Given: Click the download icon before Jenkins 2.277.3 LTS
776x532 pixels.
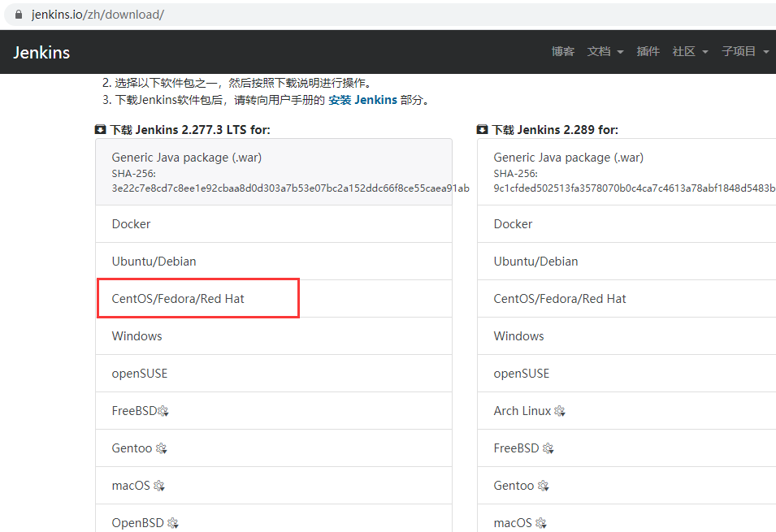Looking at the screenshot, I should [x=101, y=130].
